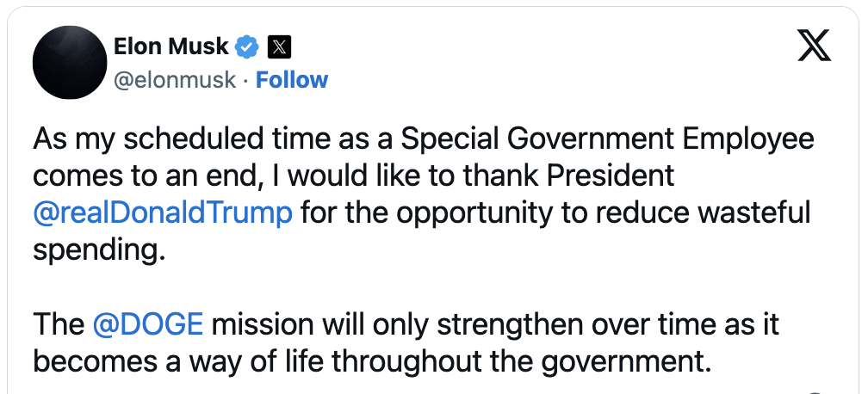The image size is (868, 394).
Task: Click the blue verified checkmark badge
Action: 247,47
